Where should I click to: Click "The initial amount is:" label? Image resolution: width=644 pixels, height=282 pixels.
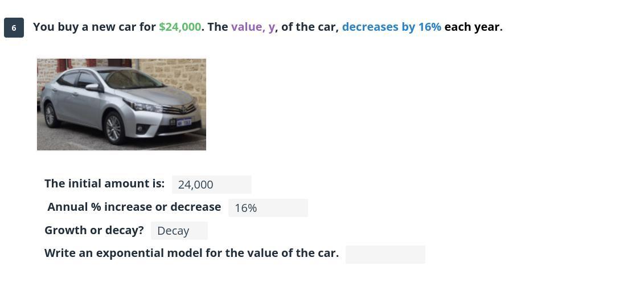tap(104, 183)
